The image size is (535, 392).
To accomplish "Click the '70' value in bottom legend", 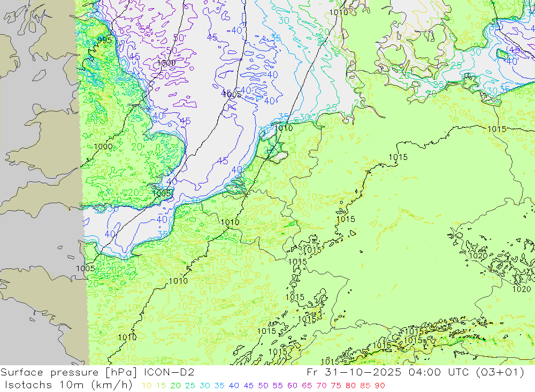I will tap(322, 386).
